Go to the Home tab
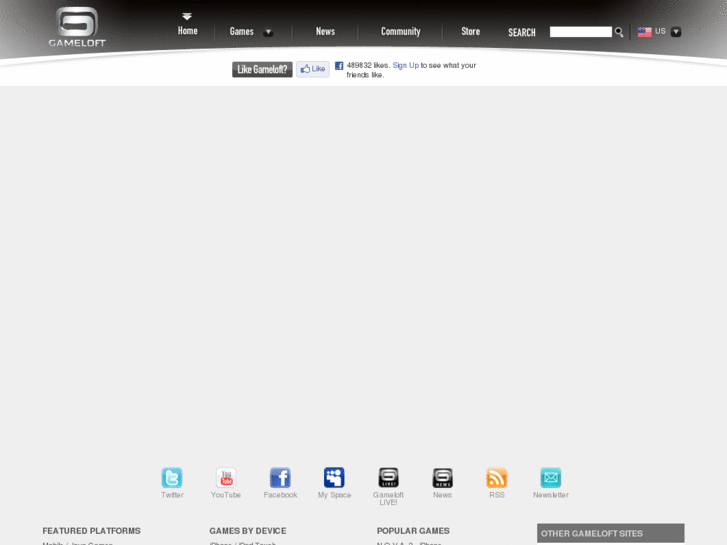Screen dimensions: 727x545 (x=187, y=31)
